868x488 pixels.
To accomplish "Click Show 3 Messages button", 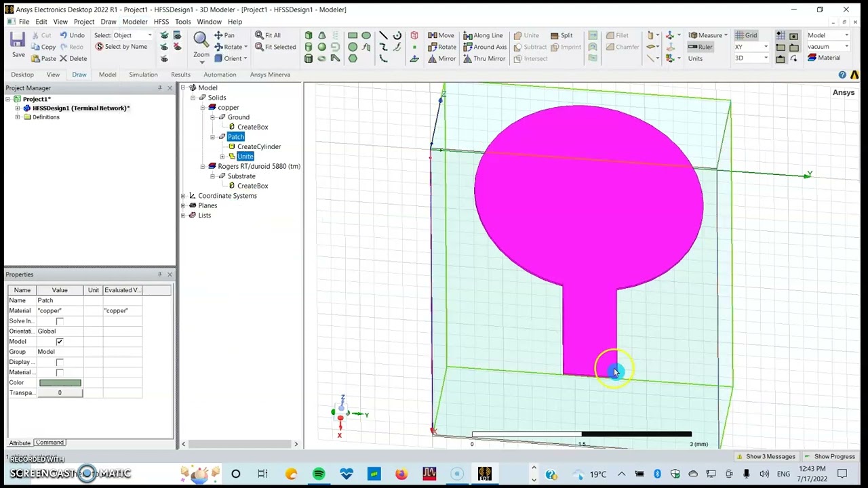I will 766,457.
